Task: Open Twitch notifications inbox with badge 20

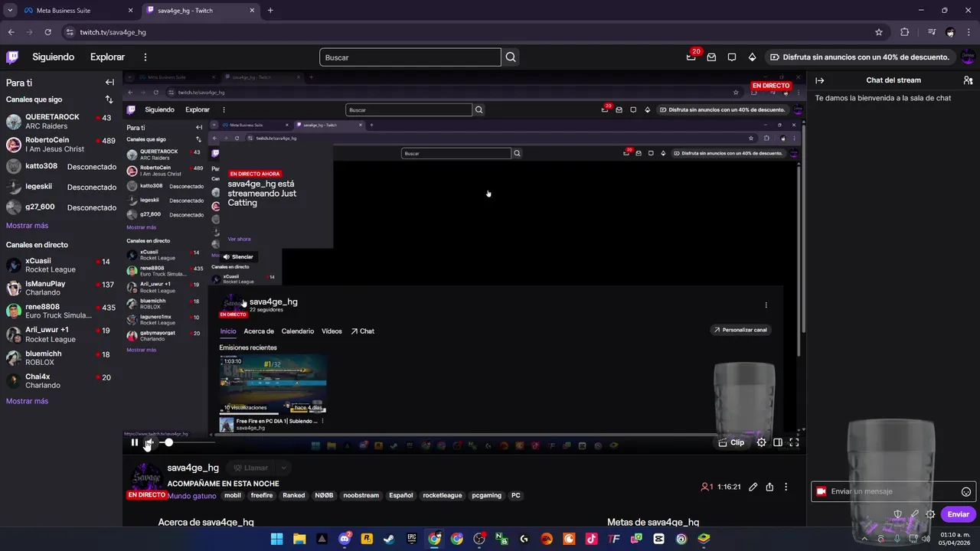Action: [691, 57]
